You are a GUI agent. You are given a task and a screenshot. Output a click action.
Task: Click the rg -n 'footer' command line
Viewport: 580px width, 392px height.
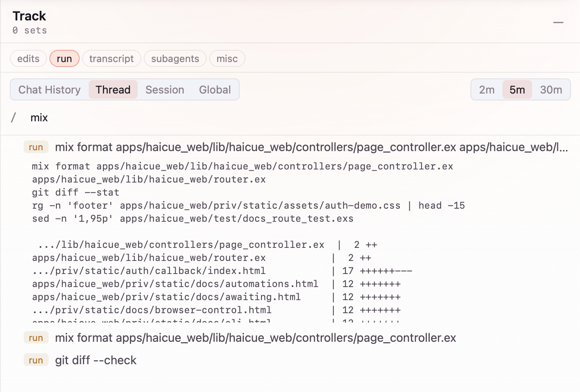[x=248, y=206]
